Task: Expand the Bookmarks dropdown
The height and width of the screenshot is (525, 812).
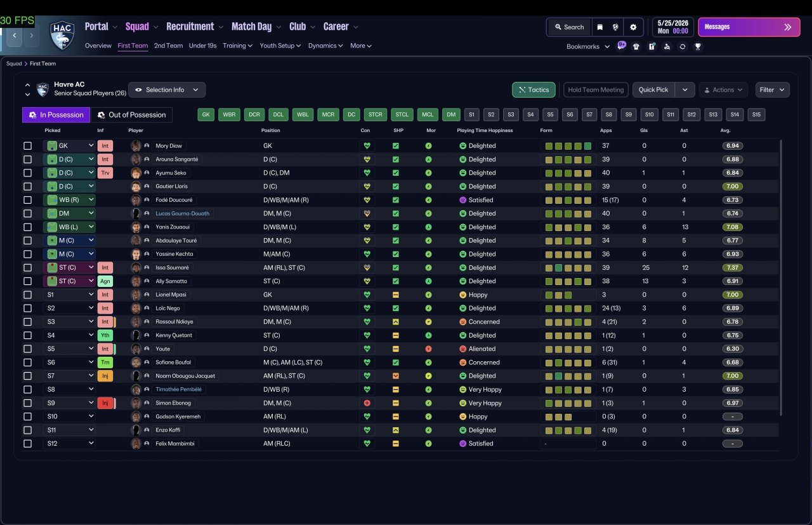Action: [588, 46]
